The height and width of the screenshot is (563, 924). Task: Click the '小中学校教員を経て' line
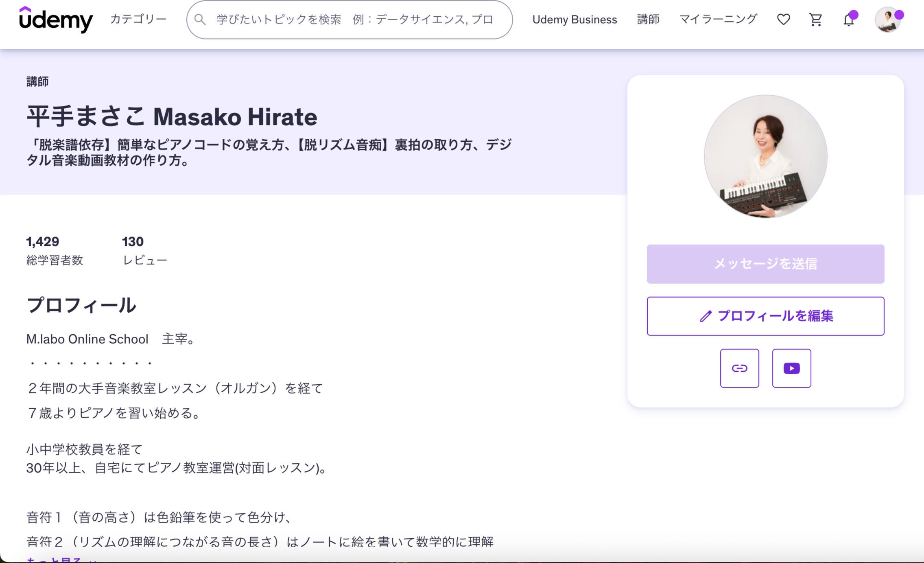(85, 449)
